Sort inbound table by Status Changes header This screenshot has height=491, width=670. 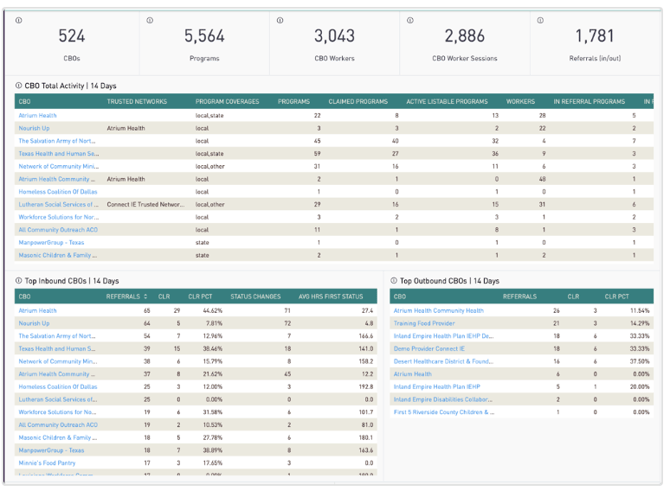click(255, 297)
